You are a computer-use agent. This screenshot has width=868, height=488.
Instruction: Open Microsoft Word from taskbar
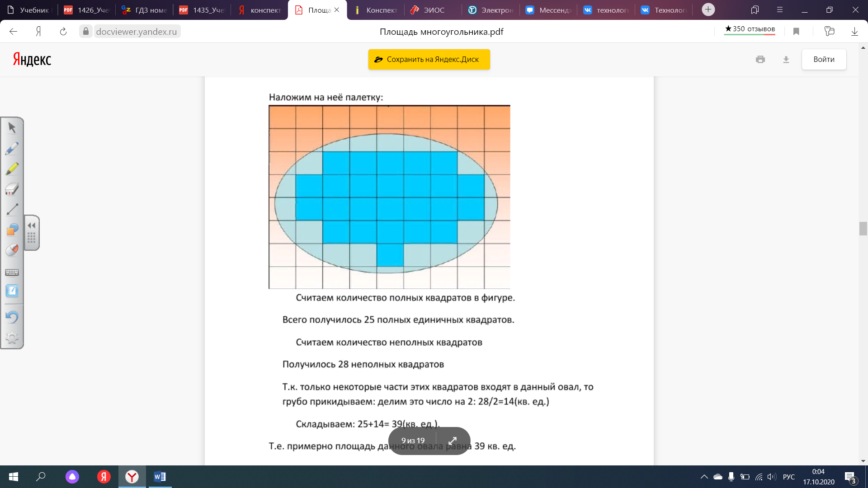[x=160, y=477]
